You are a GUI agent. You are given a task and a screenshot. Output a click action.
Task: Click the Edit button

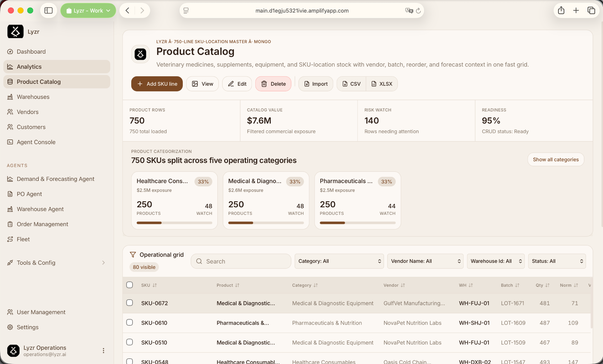coord(237,84)
